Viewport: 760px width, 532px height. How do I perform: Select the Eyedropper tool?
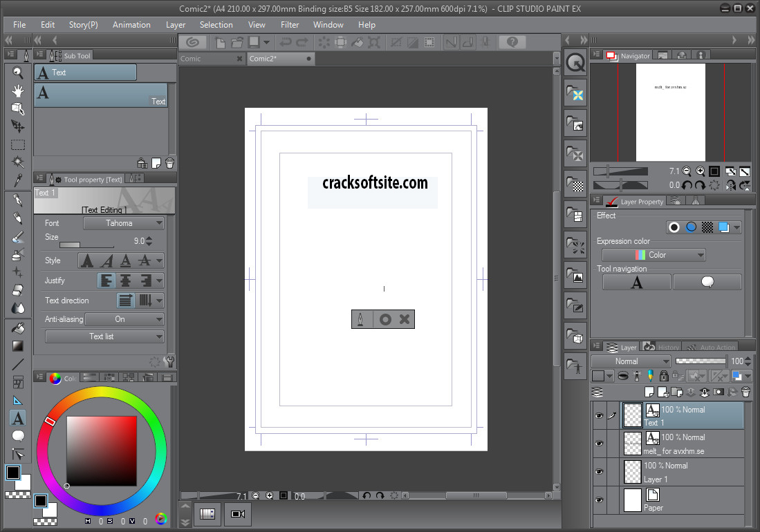(18, 180)
